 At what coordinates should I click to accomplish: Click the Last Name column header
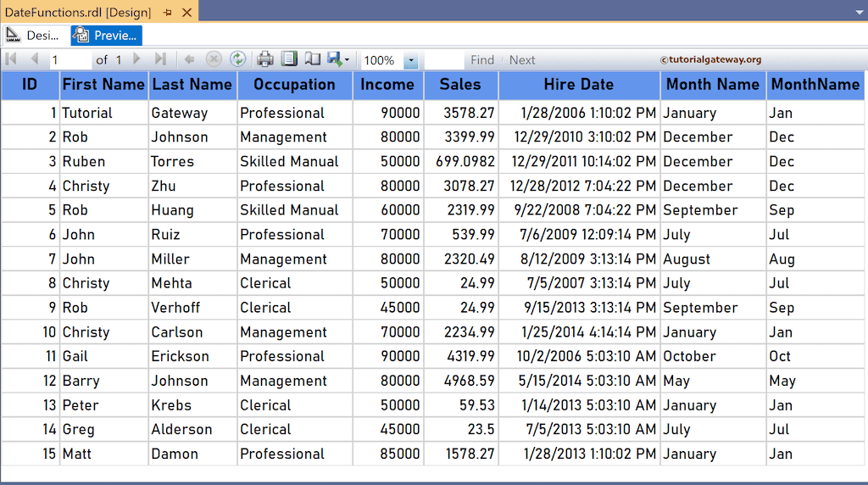point(192,85)
